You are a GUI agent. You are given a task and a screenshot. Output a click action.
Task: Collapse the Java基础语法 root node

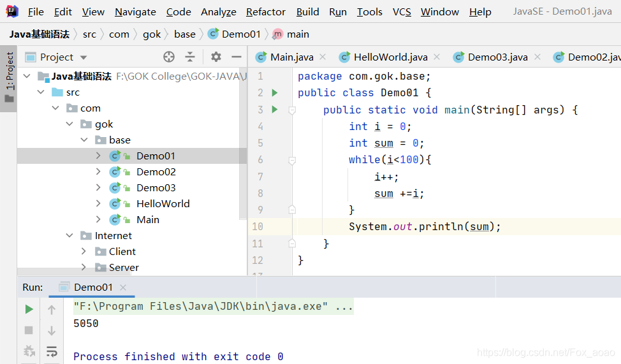[x=27, y=76]
